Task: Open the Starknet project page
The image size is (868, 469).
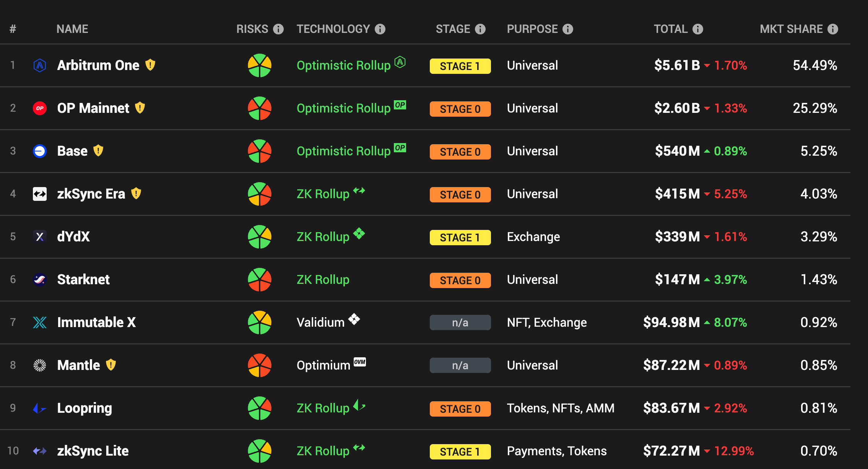Action: coord(83,280)
